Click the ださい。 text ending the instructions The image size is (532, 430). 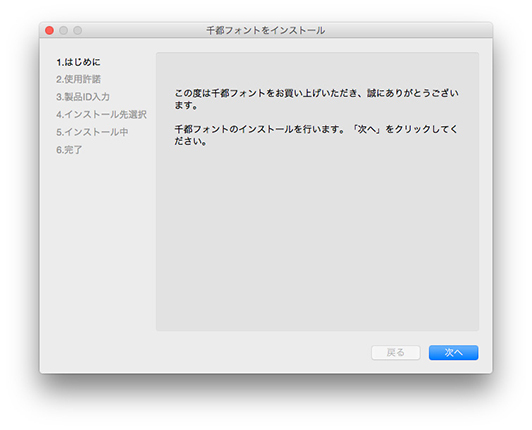[191, 142]
